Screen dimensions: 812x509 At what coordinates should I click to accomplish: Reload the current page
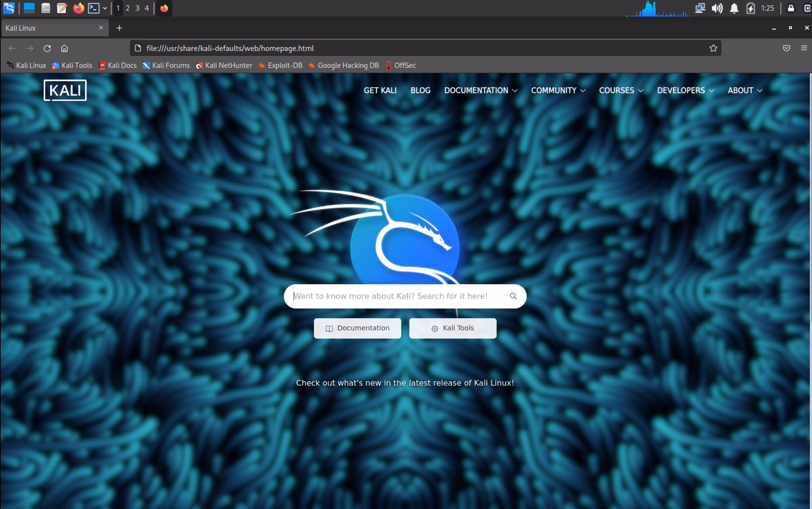click(x=47, y=48)
